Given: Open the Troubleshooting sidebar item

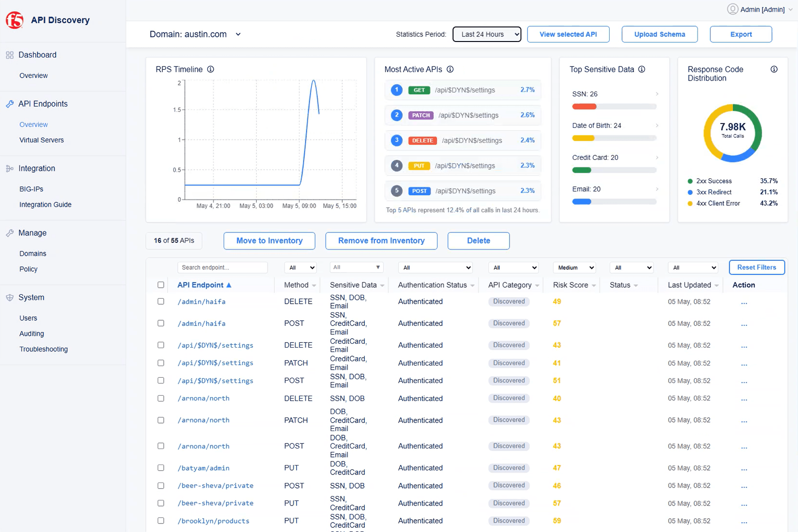Looking at the screenshot, I should [43, 349].
